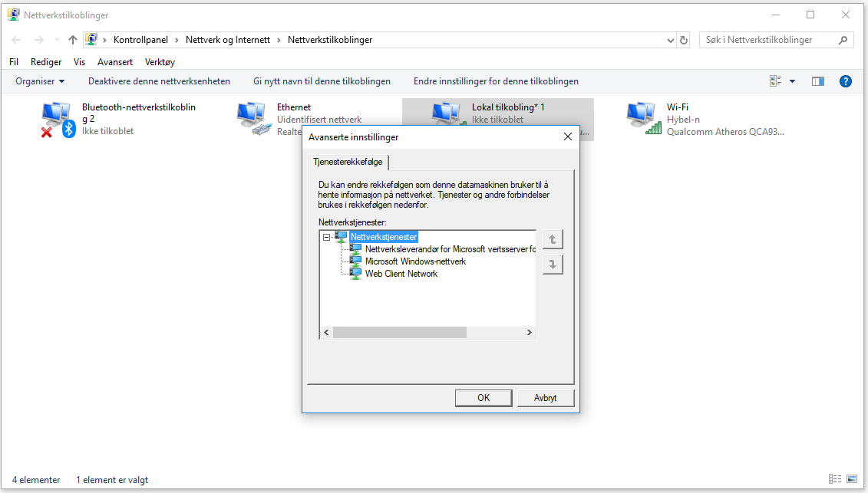Open the Fil menu
Screen dimensions: 868x493
pyautogui.click(x=14, y=62)
